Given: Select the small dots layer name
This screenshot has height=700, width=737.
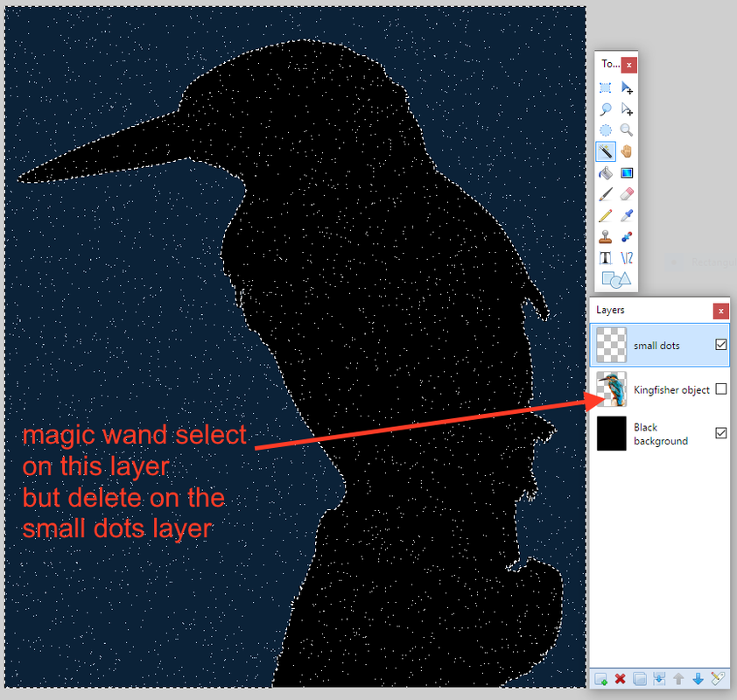Looking at the screenshot, I should pyautogui.click(x=656, y=346).
